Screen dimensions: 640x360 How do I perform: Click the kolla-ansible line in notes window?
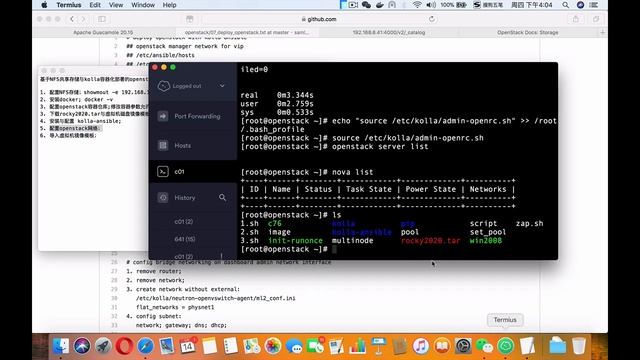click(x=80, y=121)
